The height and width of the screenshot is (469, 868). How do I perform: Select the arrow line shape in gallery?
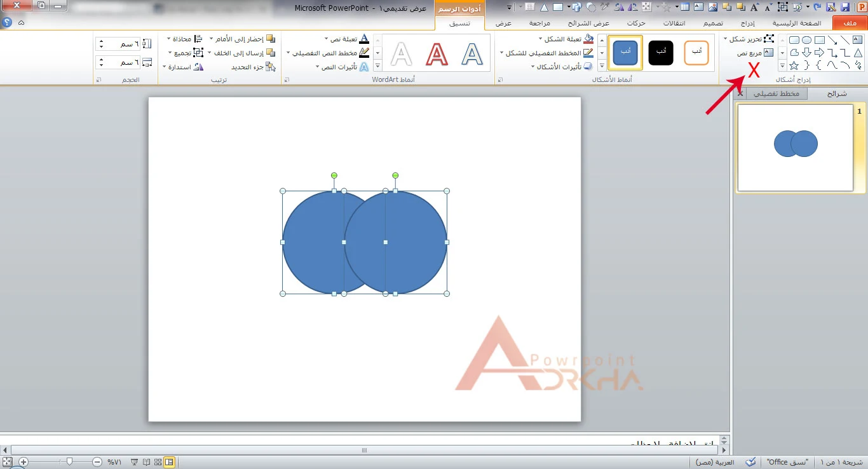[832, 39]
